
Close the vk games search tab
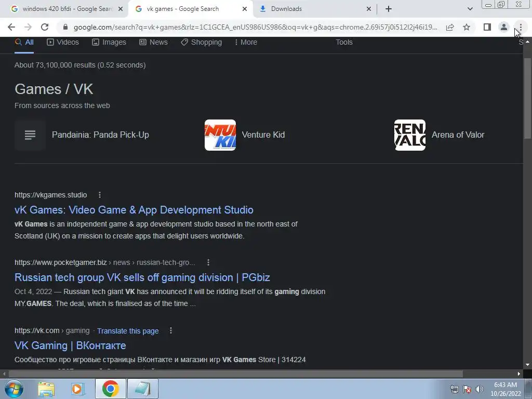point(245,9)
